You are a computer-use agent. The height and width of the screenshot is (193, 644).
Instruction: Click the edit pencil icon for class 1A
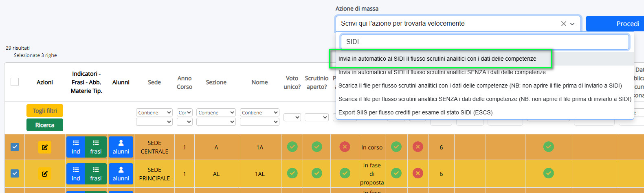pyautogui.click(x=45, y=147)
